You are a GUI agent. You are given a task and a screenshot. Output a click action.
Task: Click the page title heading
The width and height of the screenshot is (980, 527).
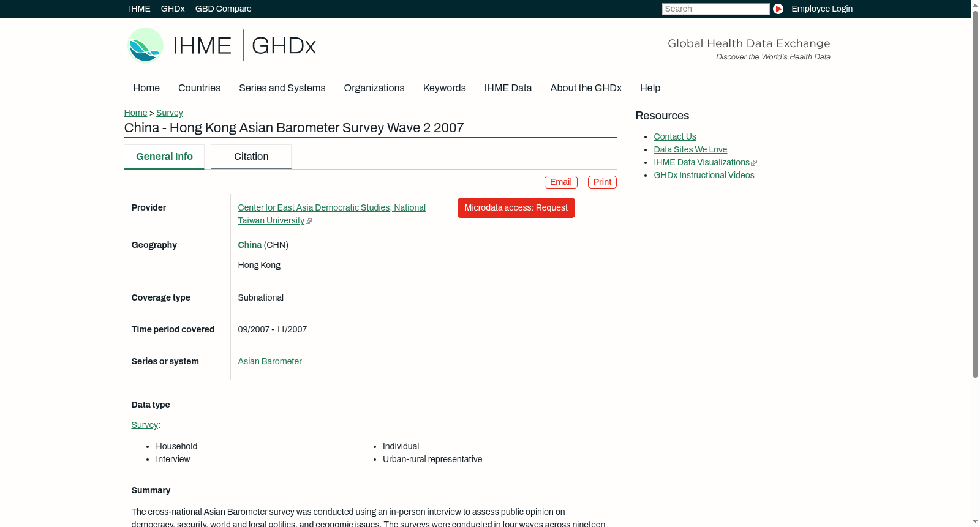[x=294, y=128]
